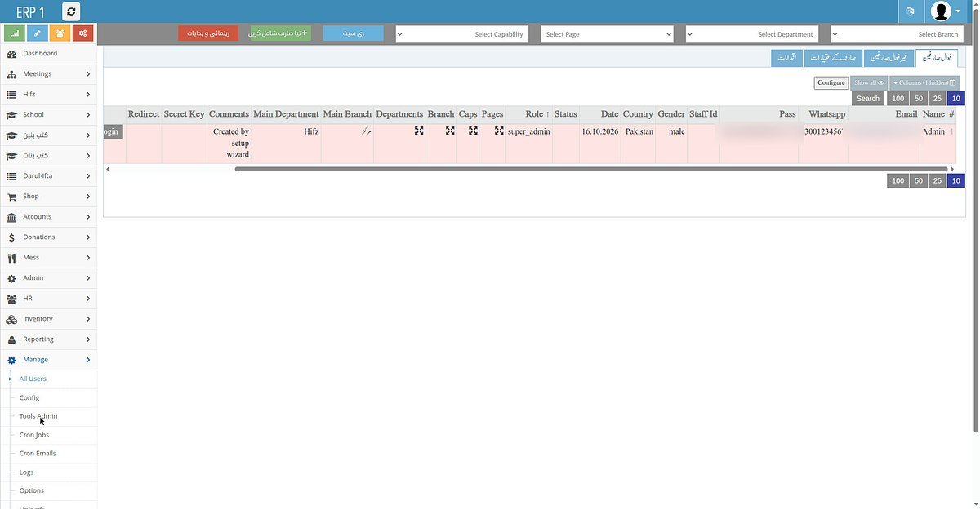Open Cron Emails submenu item
Screen dimensions: 980x510
click(38, 453)
